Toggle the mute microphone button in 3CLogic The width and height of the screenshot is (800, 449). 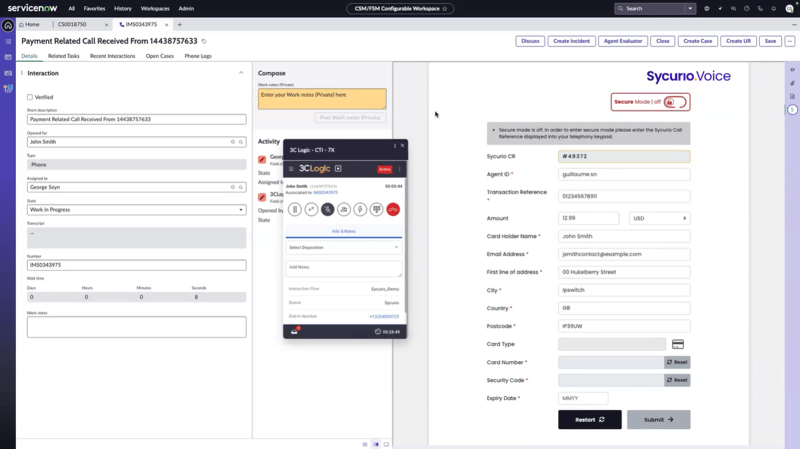(x=328, y=209)
